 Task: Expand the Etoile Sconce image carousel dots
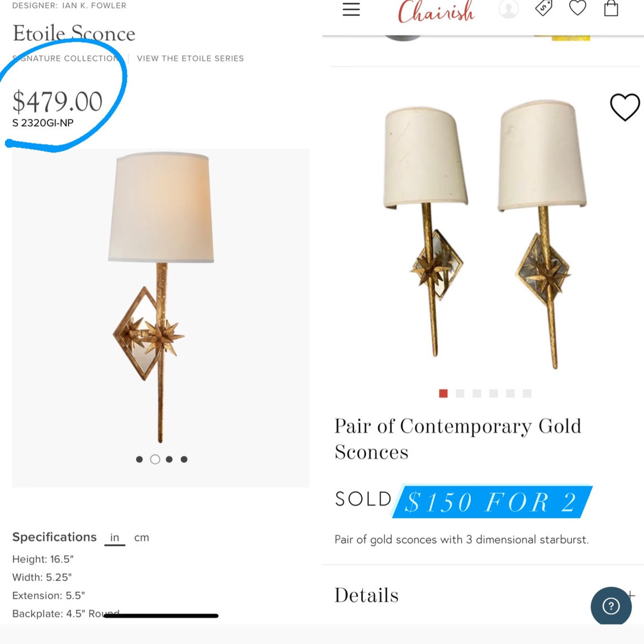[162, 459]
